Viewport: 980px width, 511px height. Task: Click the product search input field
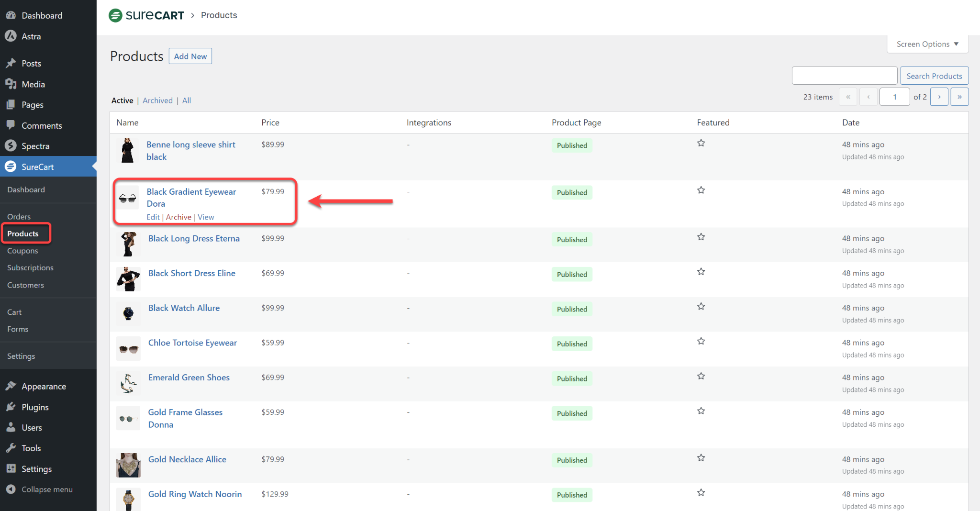(x=844, y=76)
